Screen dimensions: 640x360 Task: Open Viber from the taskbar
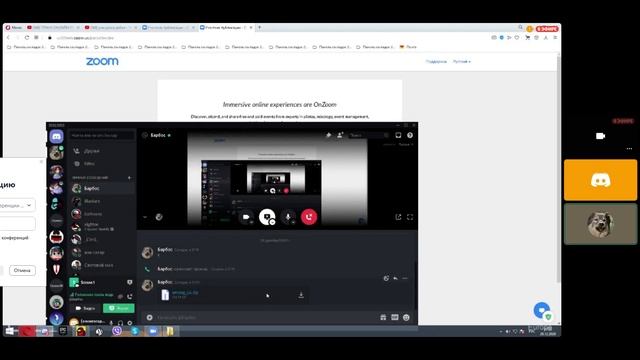[117, 331]
